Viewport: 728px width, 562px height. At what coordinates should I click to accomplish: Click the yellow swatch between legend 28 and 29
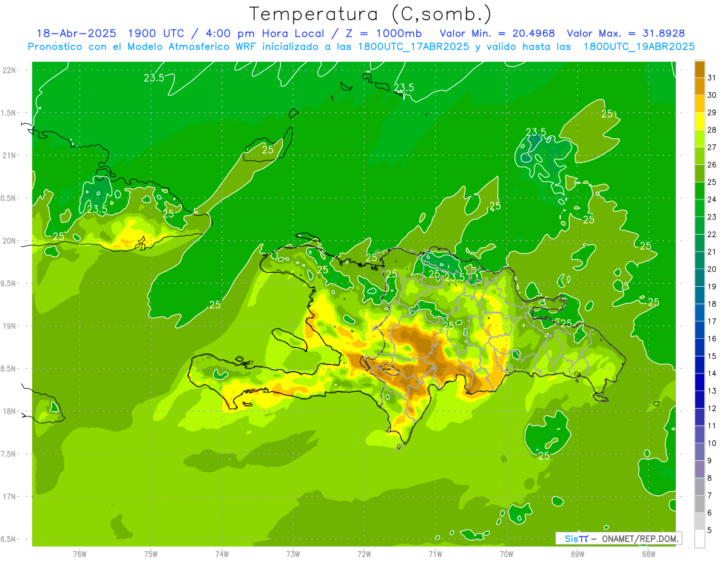pyautogui.click(x=699, y=122)
